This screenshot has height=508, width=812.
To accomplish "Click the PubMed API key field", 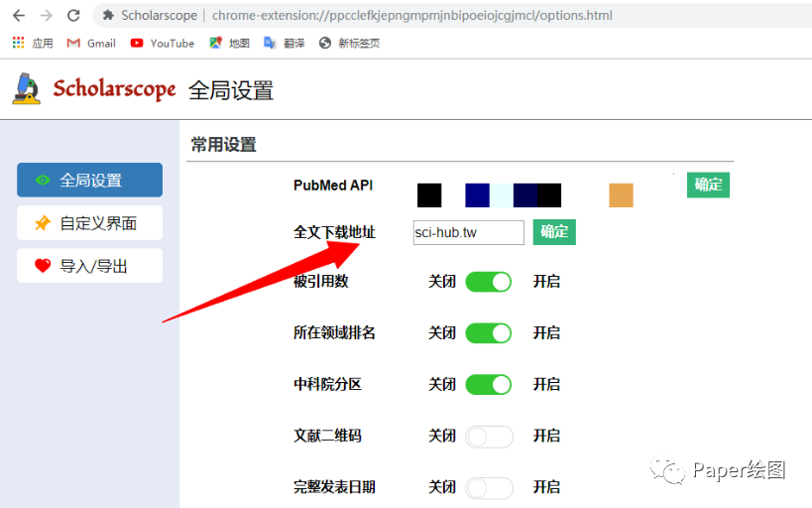I will click(524, 194).
